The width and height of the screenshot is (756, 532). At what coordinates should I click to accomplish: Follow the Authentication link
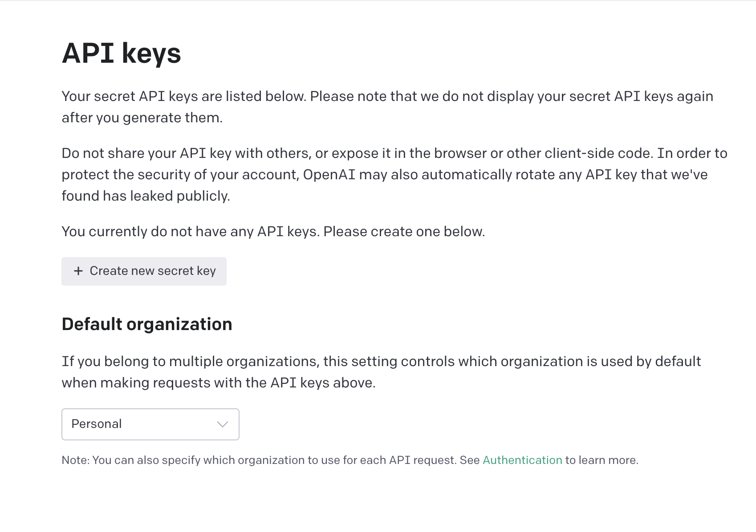pos(522,460)
